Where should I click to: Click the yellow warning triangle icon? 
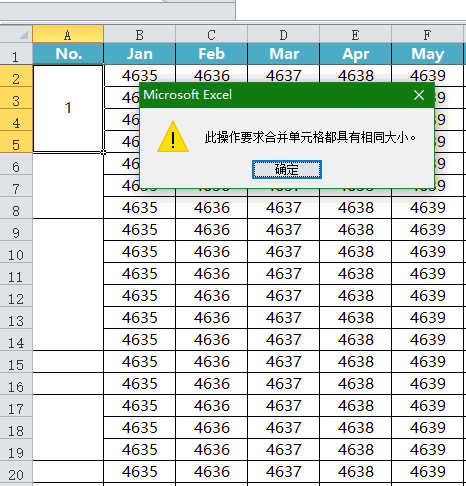coord(173,137)
